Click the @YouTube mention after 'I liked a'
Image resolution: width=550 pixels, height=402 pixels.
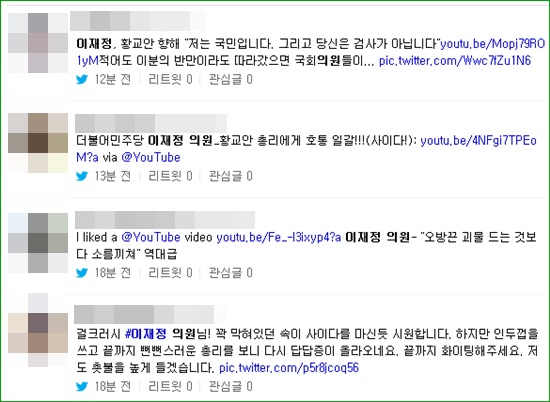pyautogui.click(x=151, y=237)
